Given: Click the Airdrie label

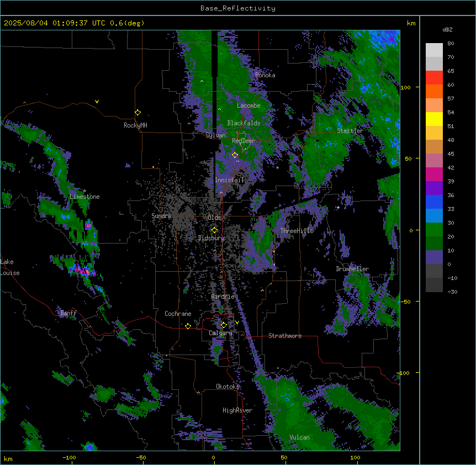Looking at the screenshot, I should tap(223, 297).
